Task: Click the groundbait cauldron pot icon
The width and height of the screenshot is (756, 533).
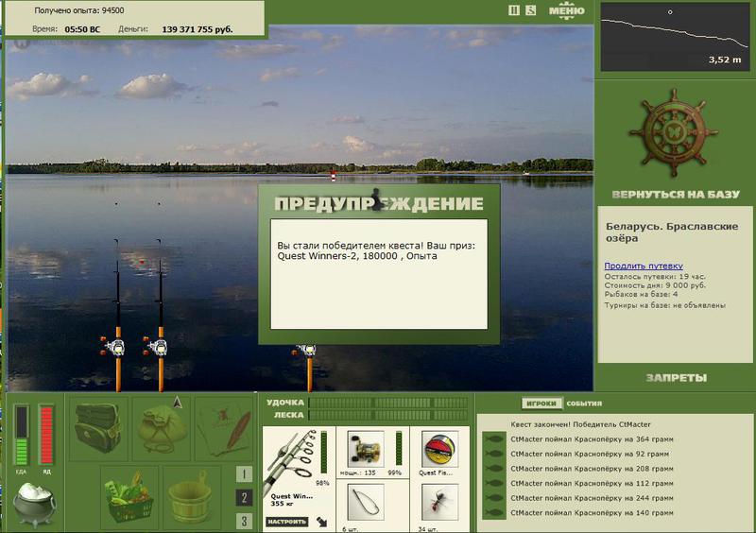Action: pyautogui.click(x=34, y=504)
